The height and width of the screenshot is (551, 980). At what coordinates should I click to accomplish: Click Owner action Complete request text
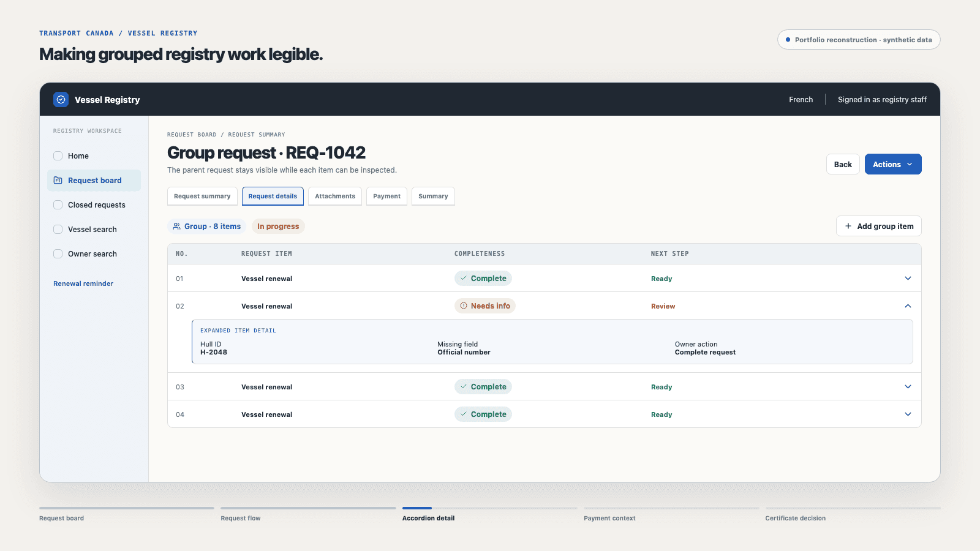pyautogui.click(x=705, y=353)
